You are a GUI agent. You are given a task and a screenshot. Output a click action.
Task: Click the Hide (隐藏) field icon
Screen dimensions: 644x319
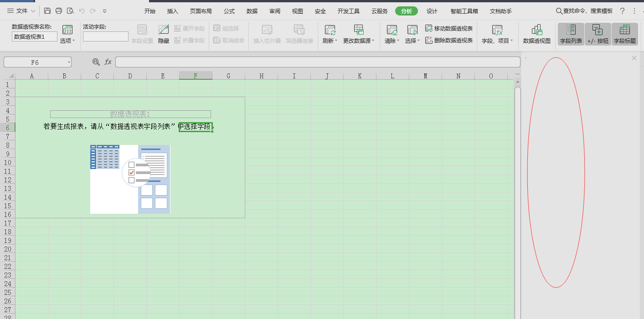(x=164, y=31)
